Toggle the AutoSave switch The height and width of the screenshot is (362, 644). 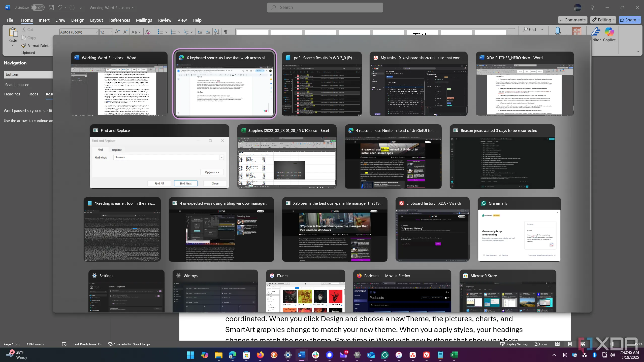tap(38, 8)
